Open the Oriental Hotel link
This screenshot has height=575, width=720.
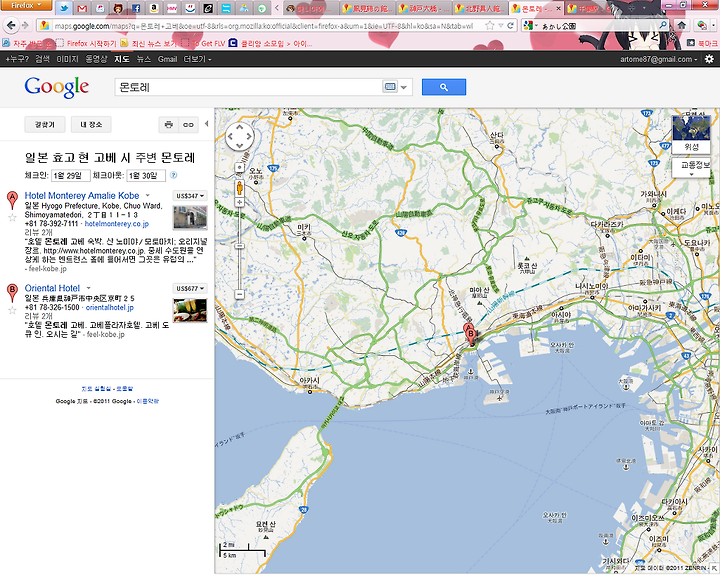click(x=52, y=288)
